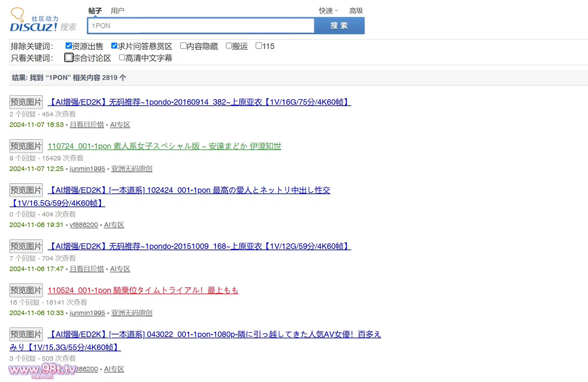This screenshot has width=588, height=382.
Task: Open the 1pondo-20160914_382 post link
Action: click(x=199, y=102)
